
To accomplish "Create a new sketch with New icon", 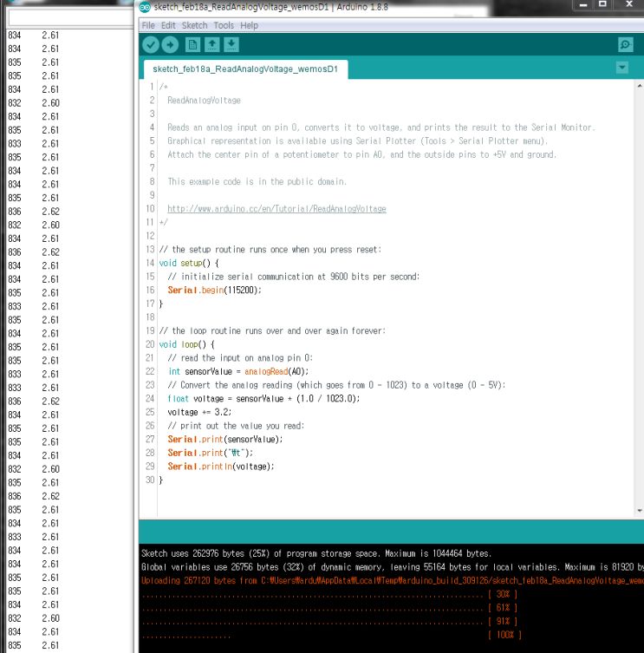I will pyautogui.click(x=192, y=45).
